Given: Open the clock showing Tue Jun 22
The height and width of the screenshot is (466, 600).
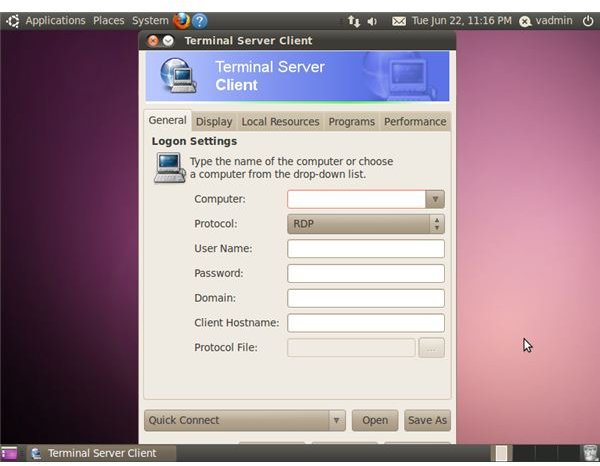Looking at the screenshot, I should pos(461,21).
